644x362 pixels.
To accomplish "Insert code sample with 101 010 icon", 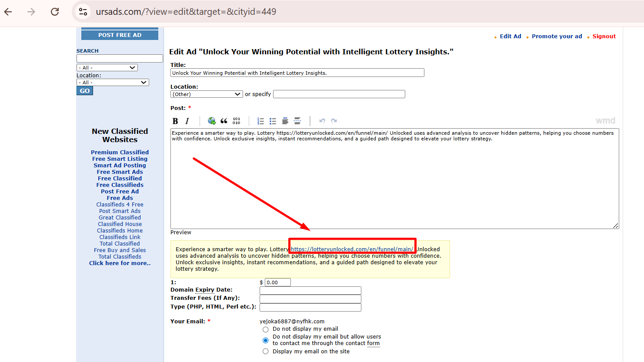I will coord(236,121).
